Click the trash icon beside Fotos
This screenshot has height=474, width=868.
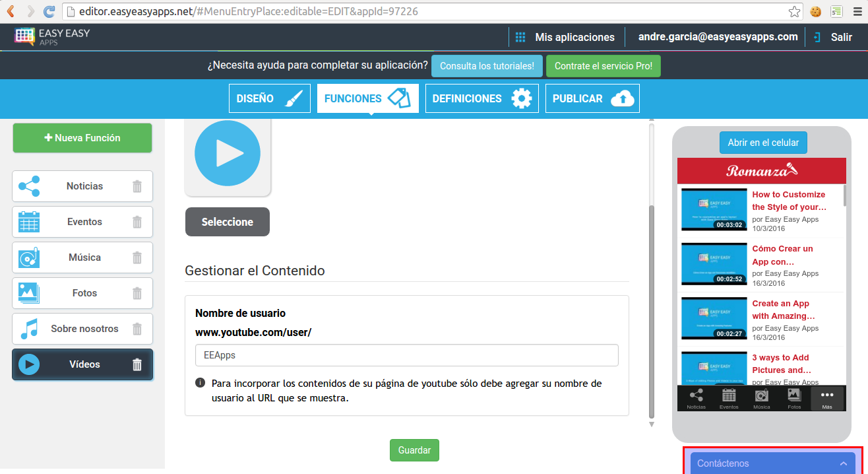pyautogui.click(x=137, y=293)
